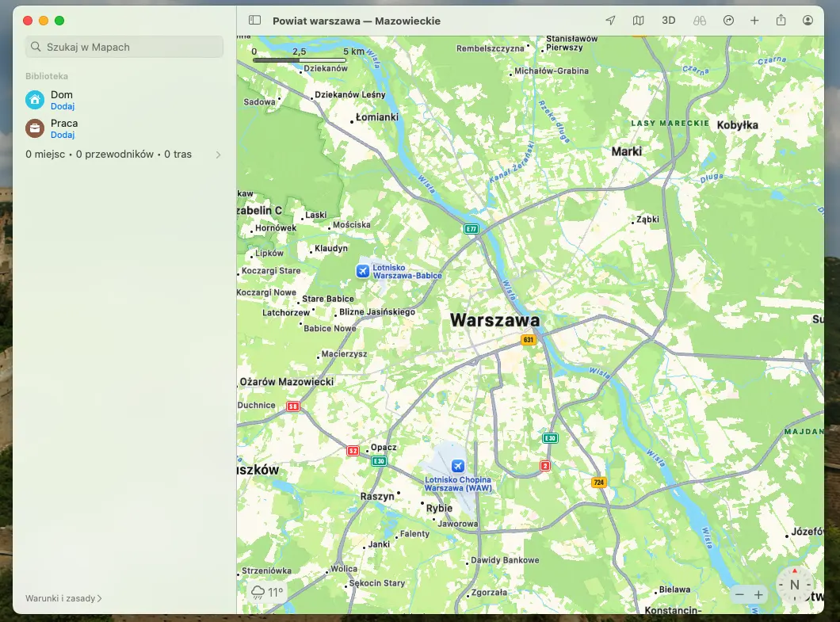Switch map to 3D view

click(668, 21)
